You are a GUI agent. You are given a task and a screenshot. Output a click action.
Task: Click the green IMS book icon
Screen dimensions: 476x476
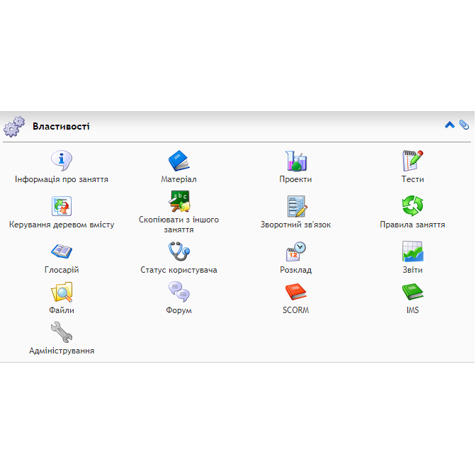tap(412, 292)
